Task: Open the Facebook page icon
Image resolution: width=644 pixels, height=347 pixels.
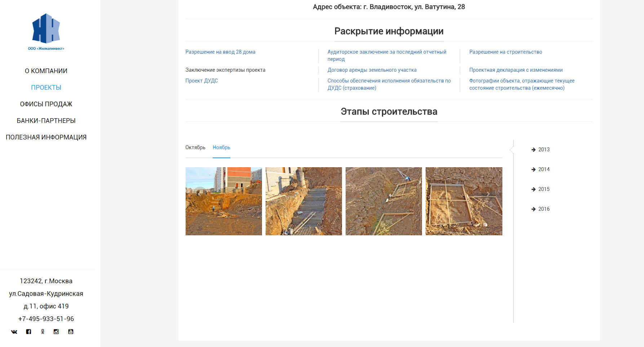Action: [x=28, y=332]
